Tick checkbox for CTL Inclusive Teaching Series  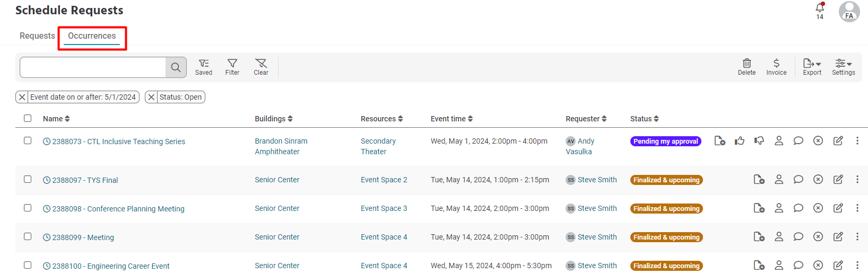(x=28, y=140)
